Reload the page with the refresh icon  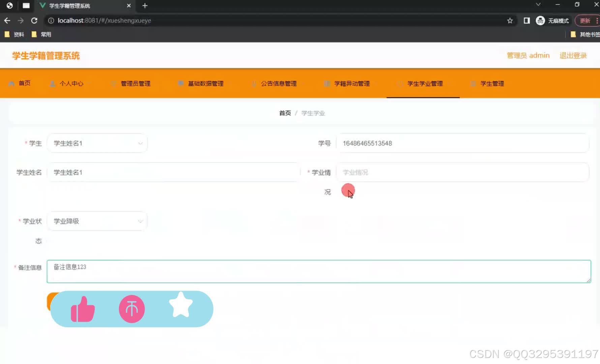click(x=34, y=21)
